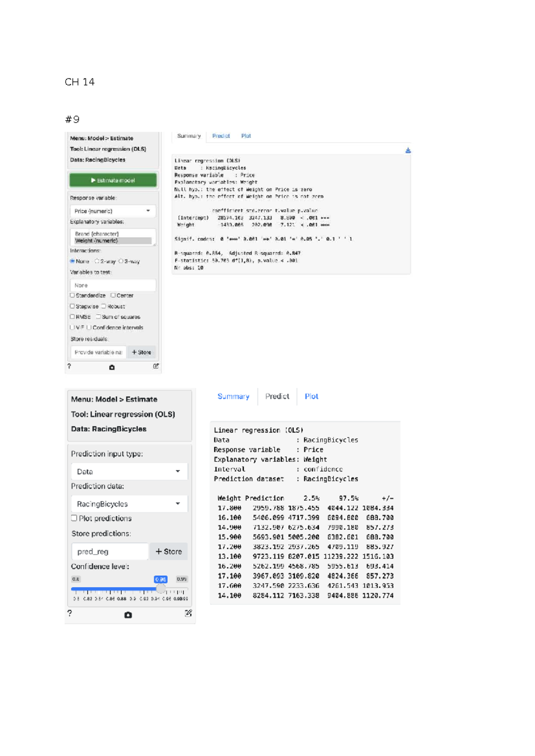Enable the Confidence intervals checkbox
The width and height of the screenshot is (535, 756).
tap(89, 327)
